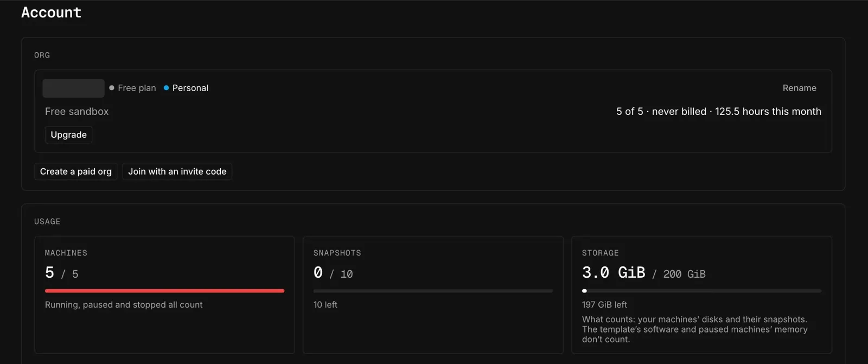The image size is (868, 364).
Task: Click Running, paused and stopped all count
Action: coord(124,305)
